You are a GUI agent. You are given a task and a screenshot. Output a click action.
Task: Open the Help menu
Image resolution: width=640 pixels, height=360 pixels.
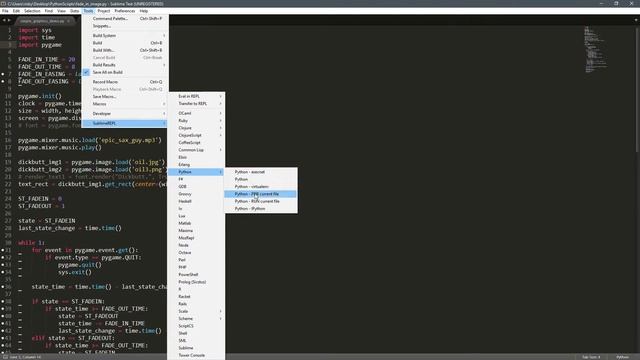click(144, 11)
